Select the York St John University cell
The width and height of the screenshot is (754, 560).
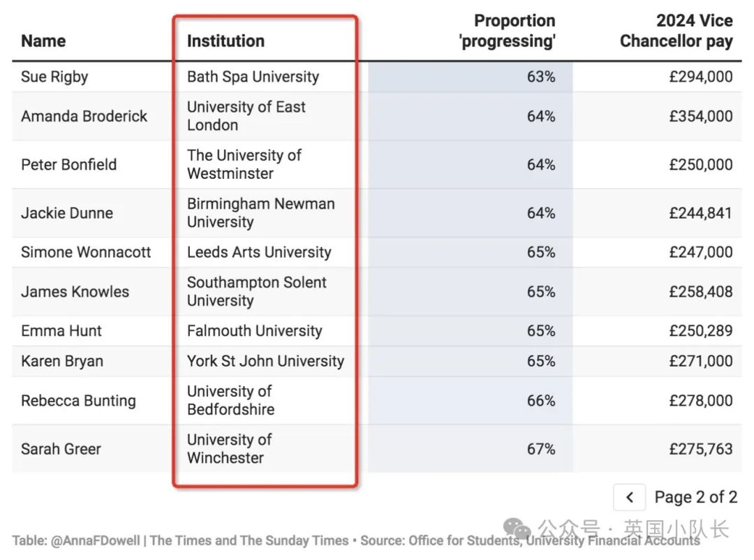tap(265, 361)
